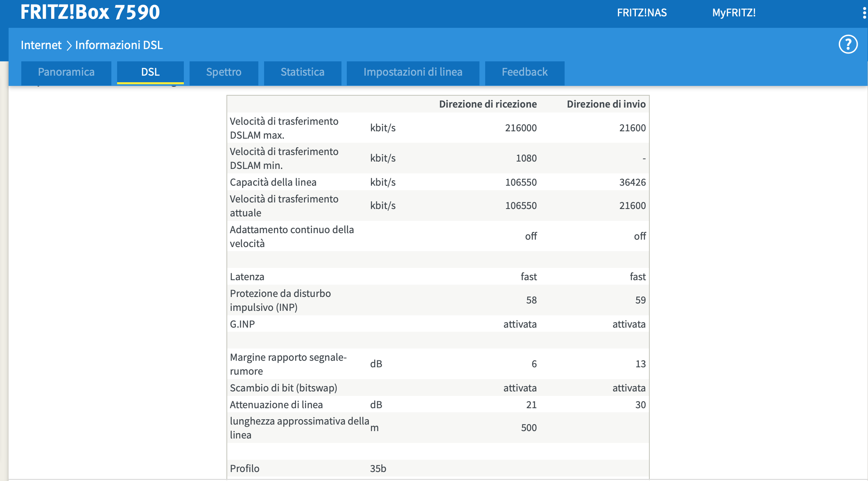Screen dimensions: 868x481
Task: Open the help question mark icon
Action: [x=848, y=44]
